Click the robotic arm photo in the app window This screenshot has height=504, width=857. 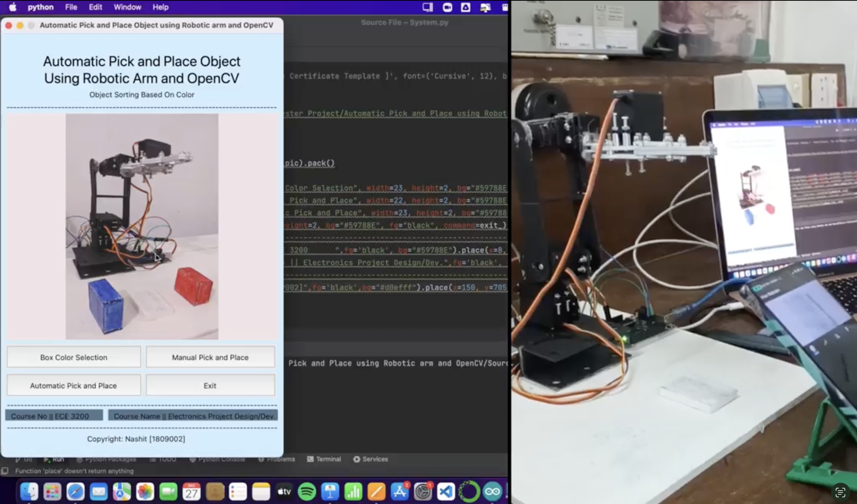(x=142, y=226)
